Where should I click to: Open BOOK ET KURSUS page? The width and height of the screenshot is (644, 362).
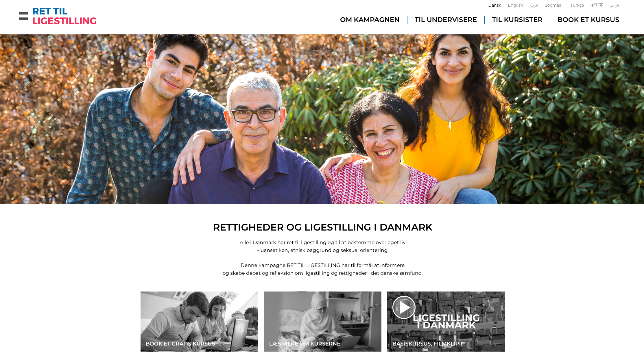pos(588,20)
